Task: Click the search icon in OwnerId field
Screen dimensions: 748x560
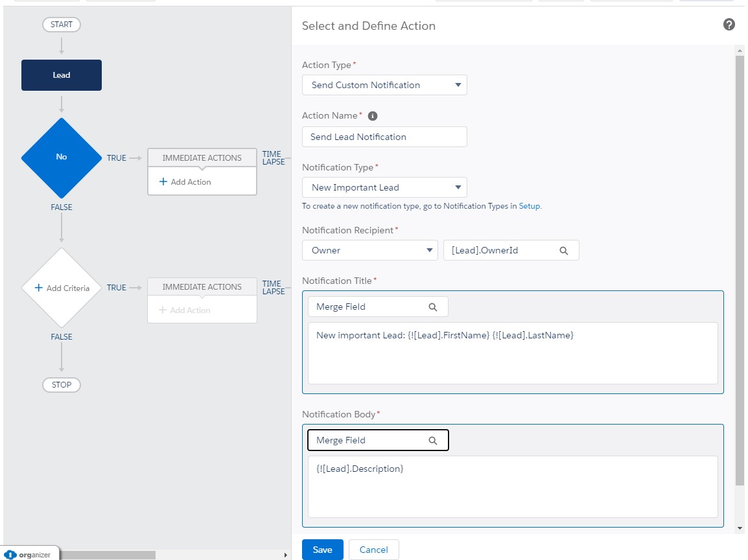Action: 563,250
